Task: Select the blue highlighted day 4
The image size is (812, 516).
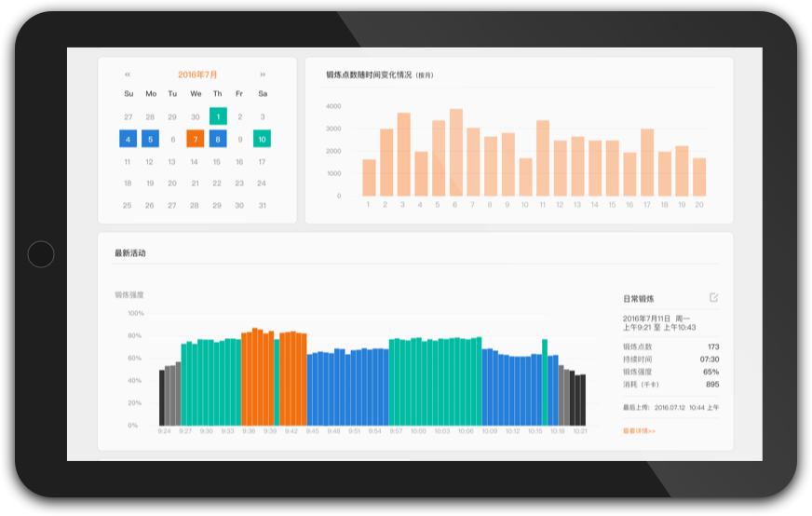Action: coord(128,139)
